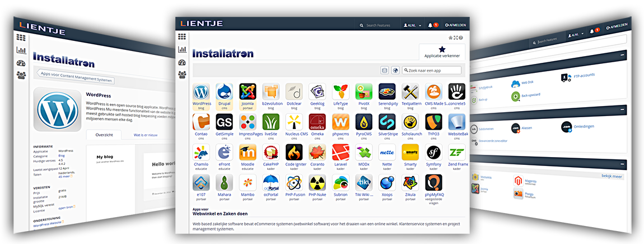Select the phpMyFAQ app icon

(433, 183)
